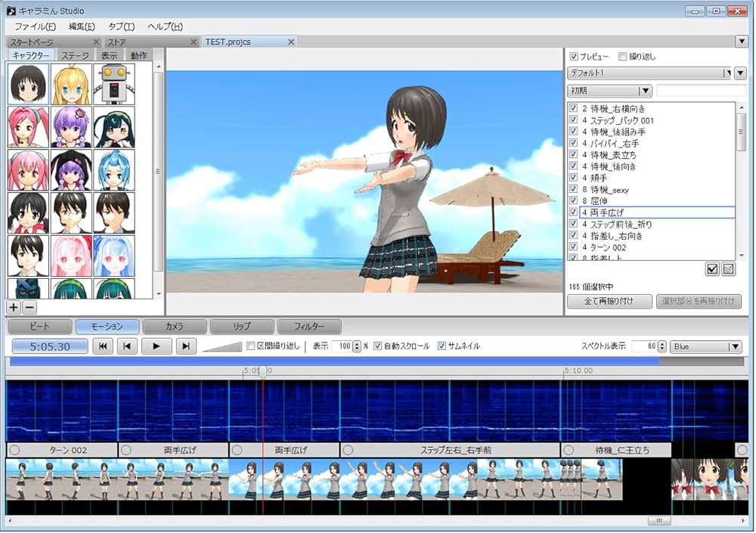Click the step-forward transport button
756x533 pixels.
(x=185, y=346)
